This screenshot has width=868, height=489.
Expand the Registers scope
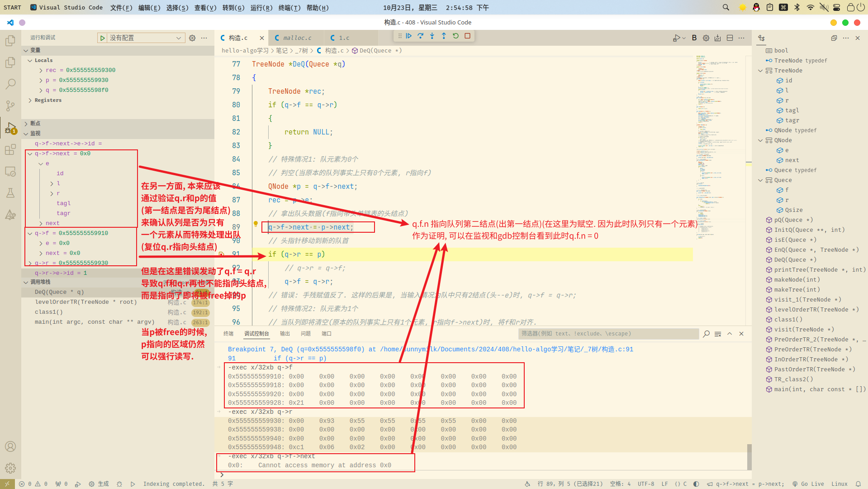pyautogui.click(x=30, y=100)
